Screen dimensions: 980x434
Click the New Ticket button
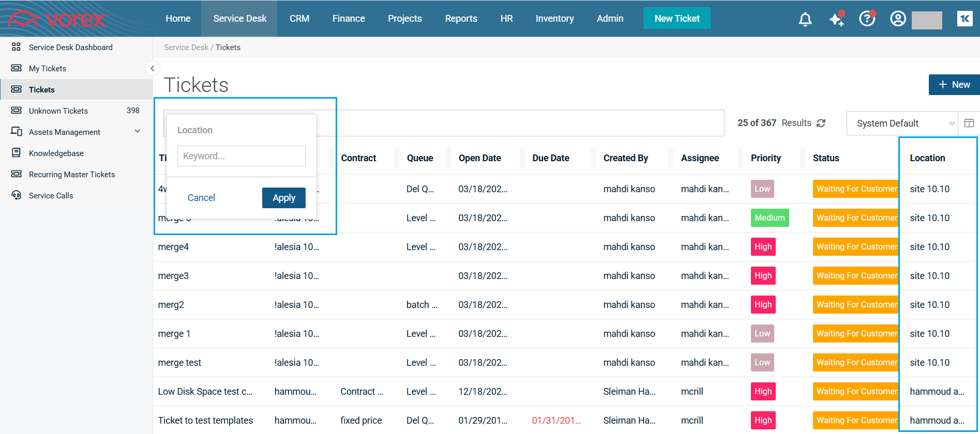pyautogui.click(x=676, y=19)
